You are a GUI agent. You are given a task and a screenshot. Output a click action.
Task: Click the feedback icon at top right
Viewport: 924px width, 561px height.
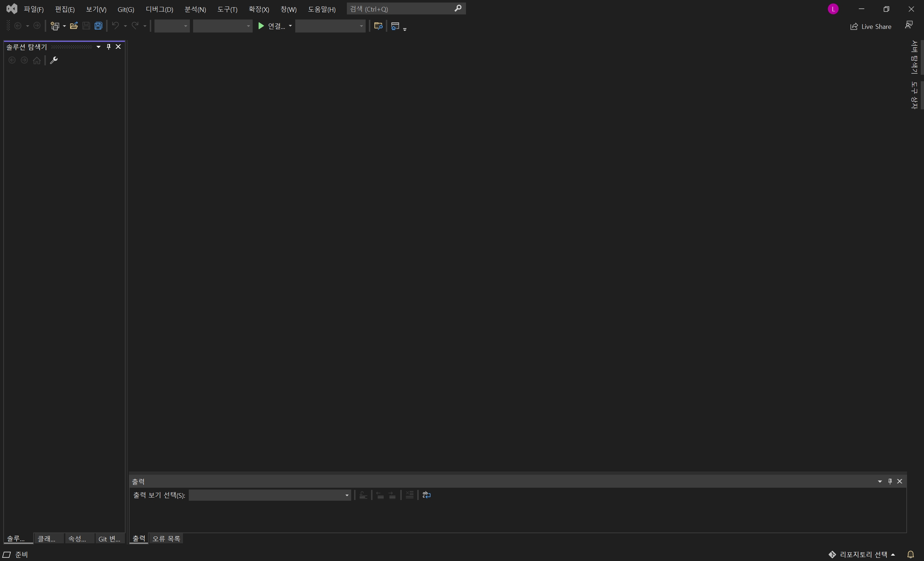908,25
